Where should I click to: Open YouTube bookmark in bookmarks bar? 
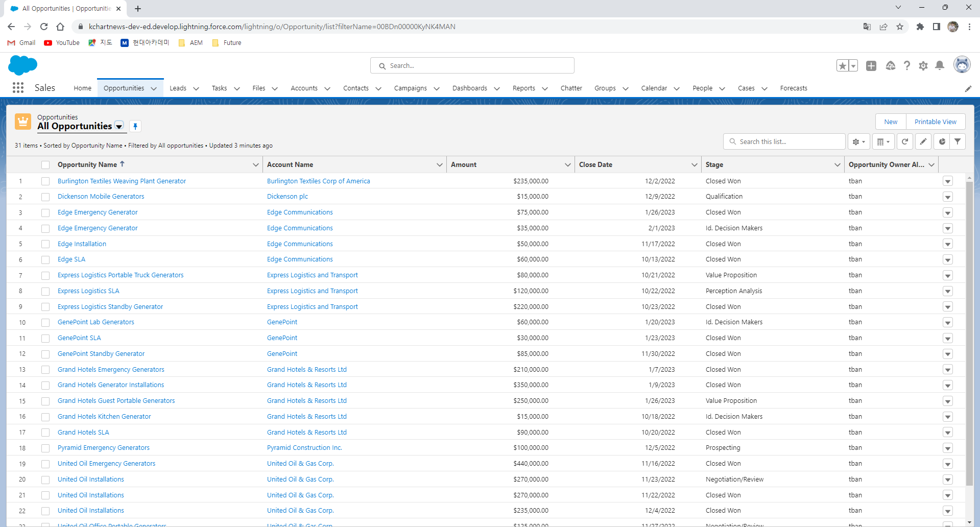click(62, 43)
